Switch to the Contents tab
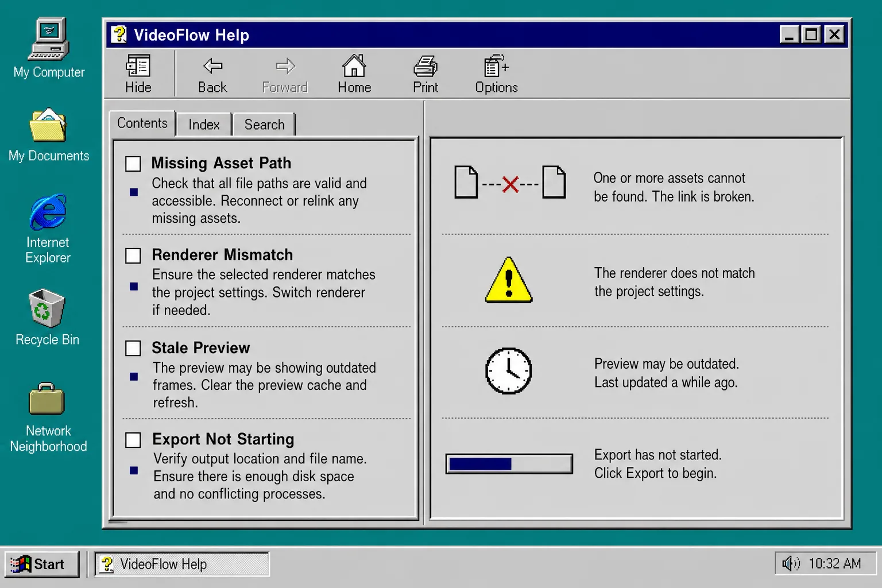This screenshot has height=588, width=882. tap(142, 123)
